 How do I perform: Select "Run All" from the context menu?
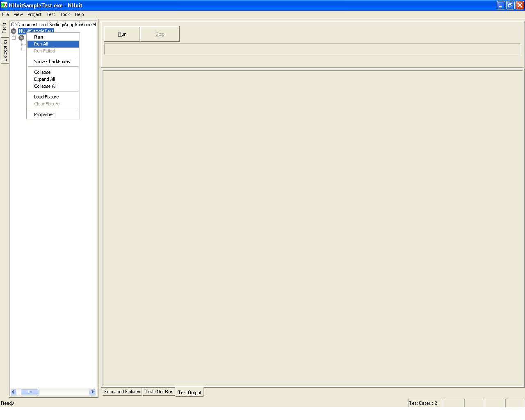pyautogui.click(x=41, y=44)
